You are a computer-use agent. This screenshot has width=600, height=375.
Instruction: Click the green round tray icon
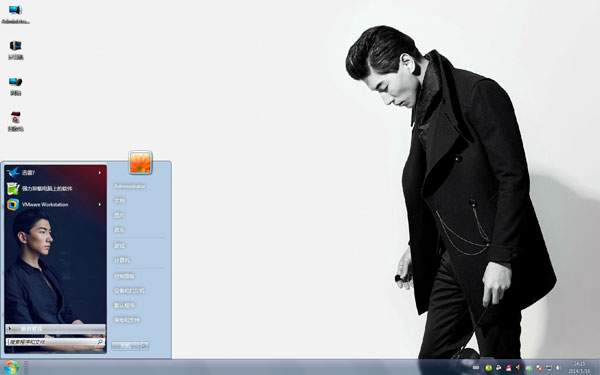[488, 368]
